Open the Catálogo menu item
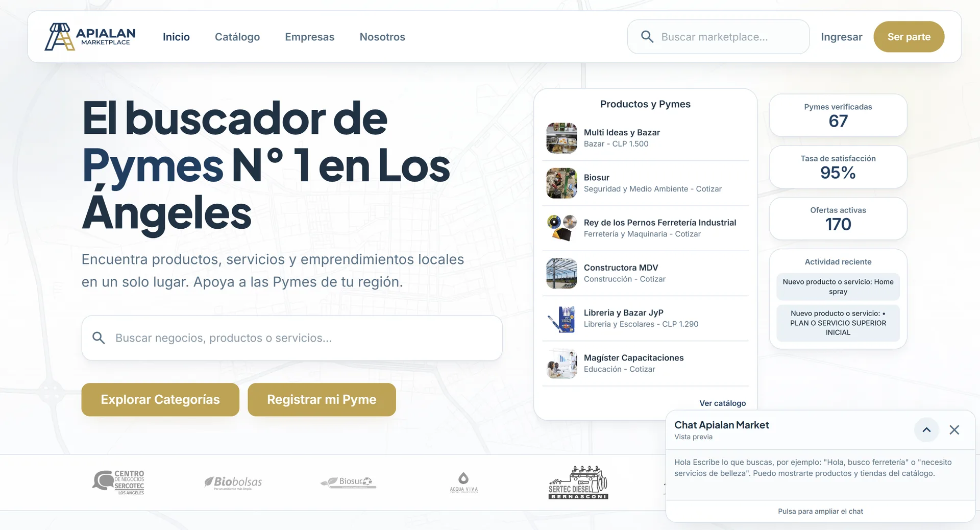980x530 pixels. (237, 37)
